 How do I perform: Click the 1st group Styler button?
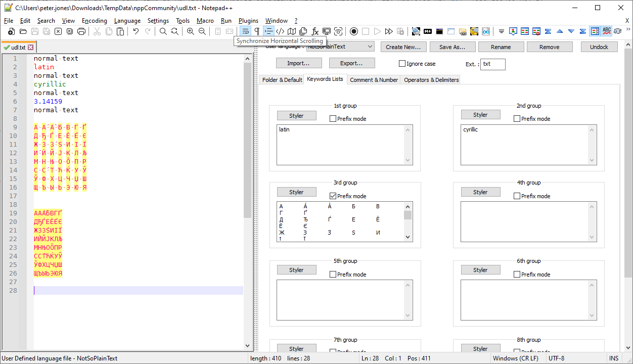(296, 115)
